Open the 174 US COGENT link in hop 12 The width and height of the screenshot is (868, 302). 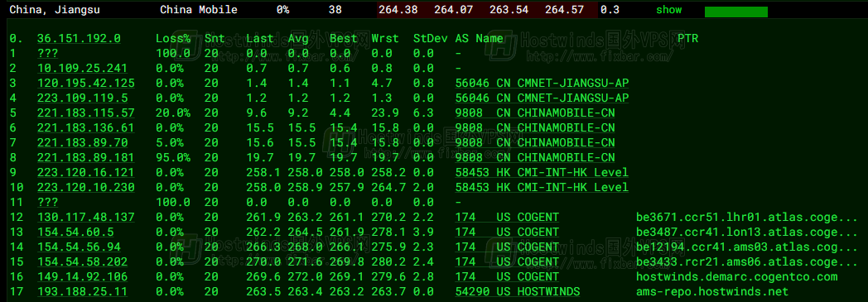click(507, 217)
